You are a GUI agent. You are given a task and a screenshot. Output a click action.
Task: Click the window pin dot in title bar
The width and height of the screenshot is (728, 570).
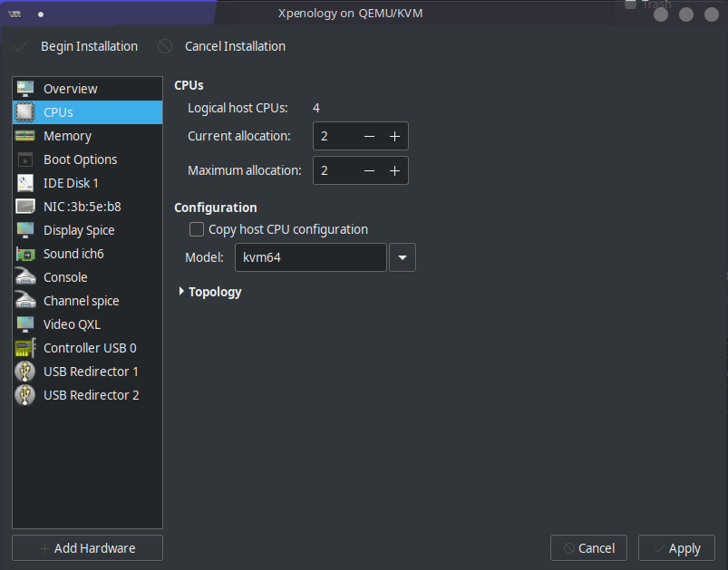pyautogui.click(x=41, y=14)
